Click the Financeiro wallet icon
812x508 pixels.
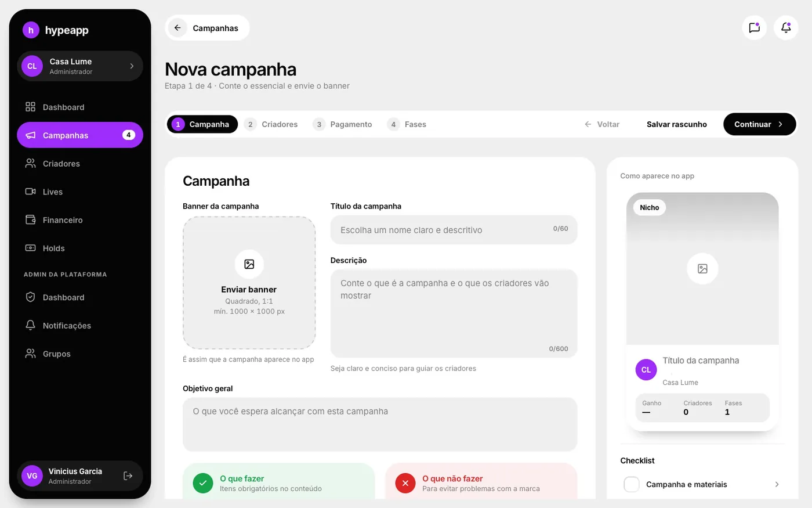tap(31, 220)
